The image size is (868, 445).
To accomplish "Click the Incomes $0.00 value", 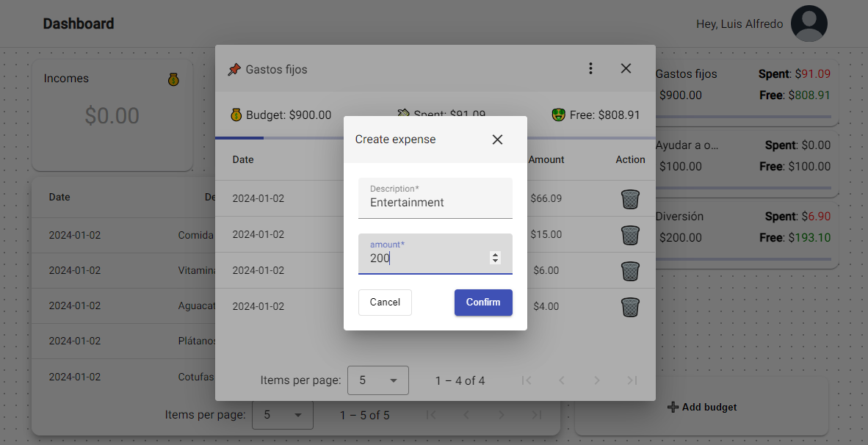I will 112,116.
